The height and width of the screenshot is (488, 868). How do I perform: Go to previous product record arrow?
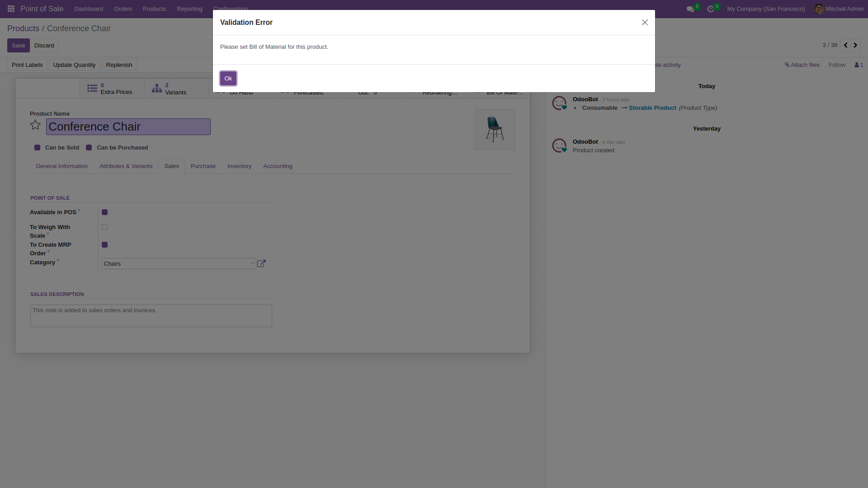tap(845, 45)
